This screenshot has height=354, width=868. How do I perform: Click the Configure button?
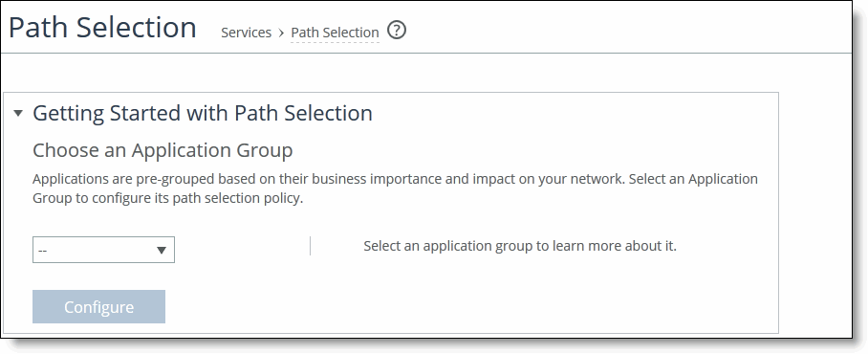click(x=98, y=306)
